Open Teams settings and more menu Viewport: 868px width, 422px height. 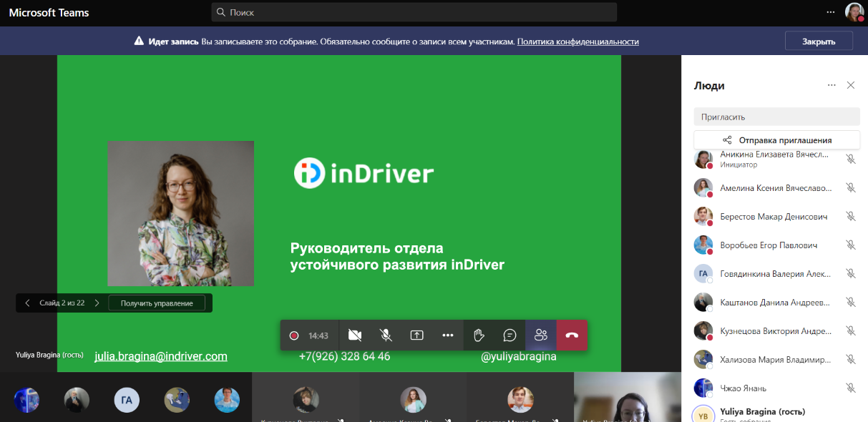point(831,12)
